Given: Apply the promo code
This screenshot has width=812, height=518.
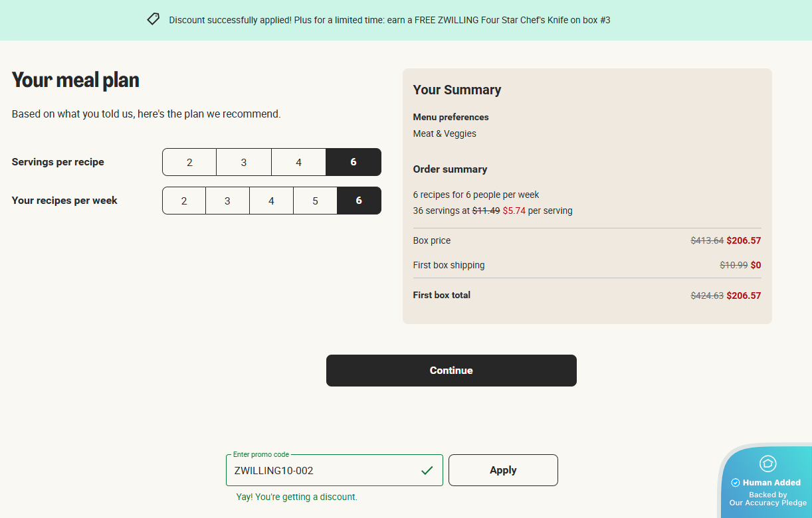Looking at the screenshot, I should click(x=503, y=470).
